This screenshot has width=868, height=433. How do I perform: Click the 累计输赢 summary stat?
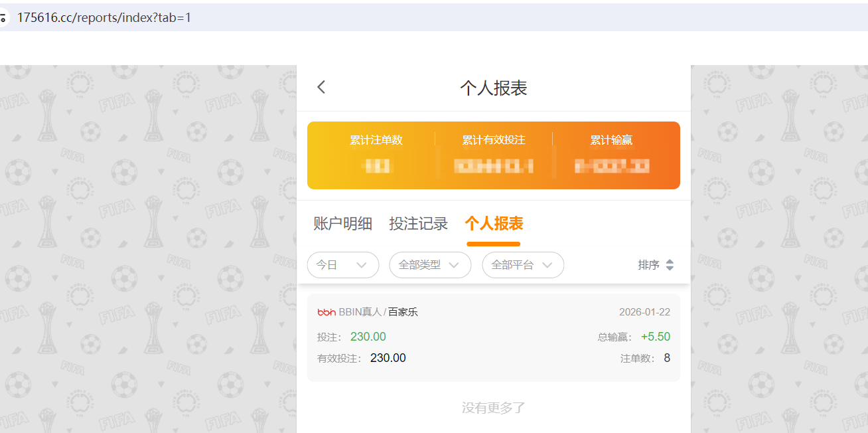point(611,153)
